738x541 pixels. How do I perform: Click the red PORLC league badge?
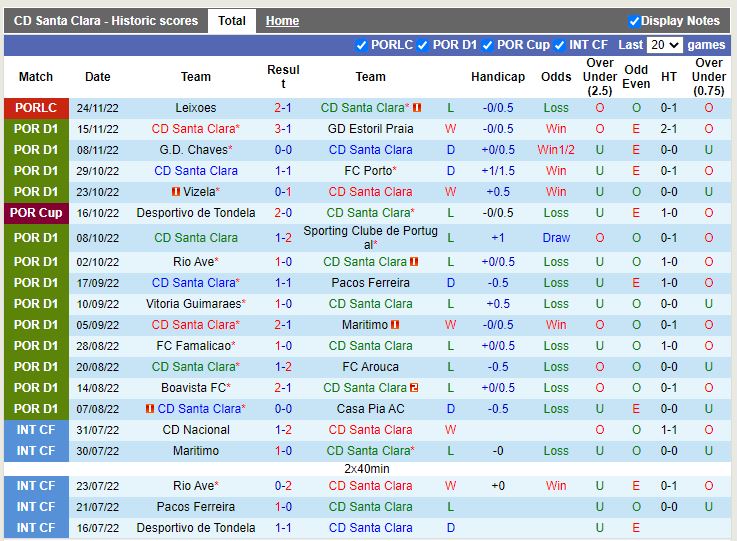[x=36, y=108]
